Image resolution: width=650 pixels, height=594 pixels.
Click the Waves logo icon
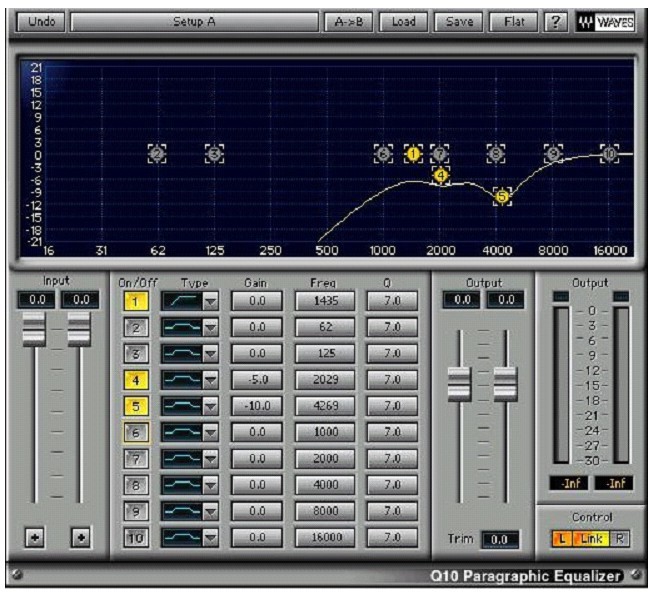click(x=607, y=22)
